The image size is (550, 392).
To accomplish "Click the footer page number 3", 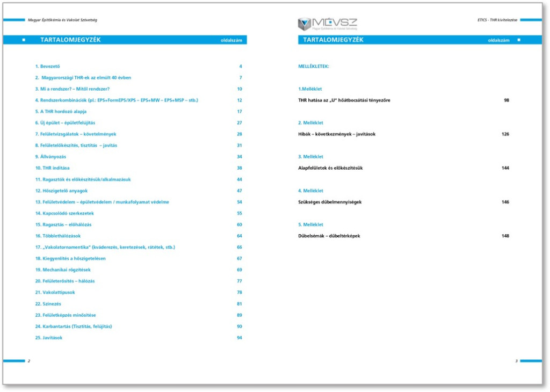I will tap(516, 361).
